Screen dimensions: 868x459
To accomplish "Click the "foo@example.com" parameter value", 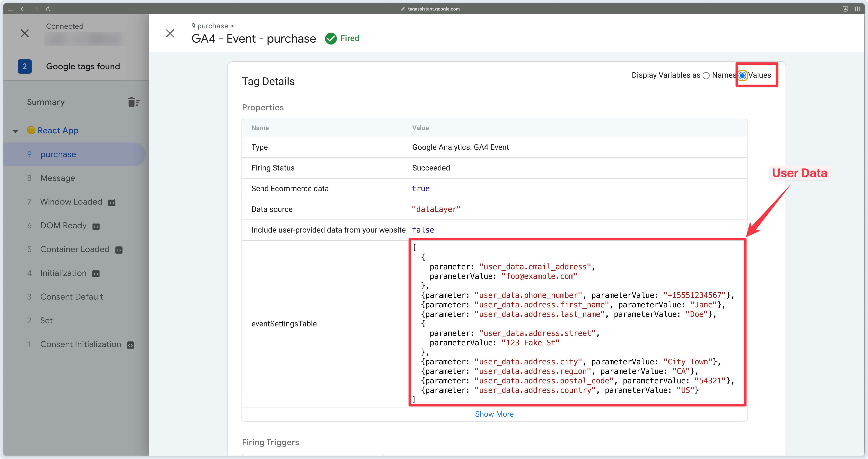I will click(x=539, y=276).
